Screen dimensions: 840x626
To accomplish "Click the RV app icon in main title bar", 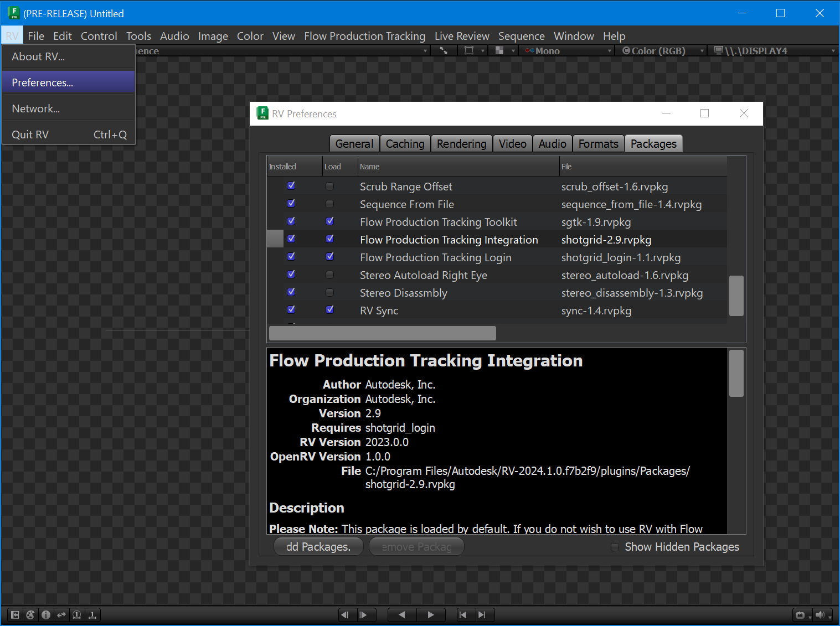I will pos(13,13).
